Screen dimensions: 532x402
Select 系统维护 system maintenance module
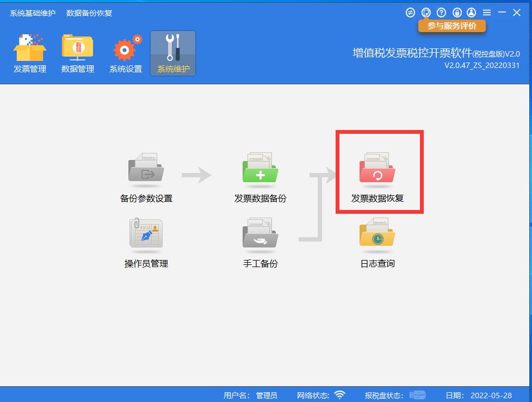pyautogui.click(x=172, y=53)
